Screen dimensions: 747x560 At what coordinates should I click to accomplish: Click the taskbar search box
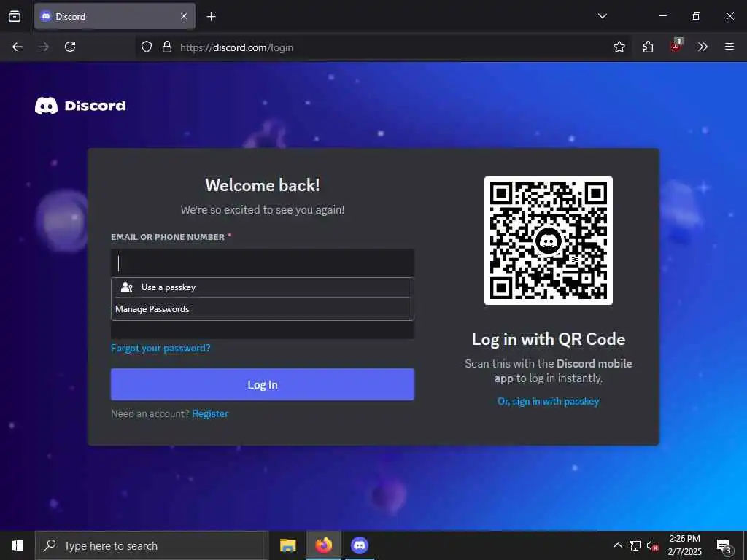[152, 545]
